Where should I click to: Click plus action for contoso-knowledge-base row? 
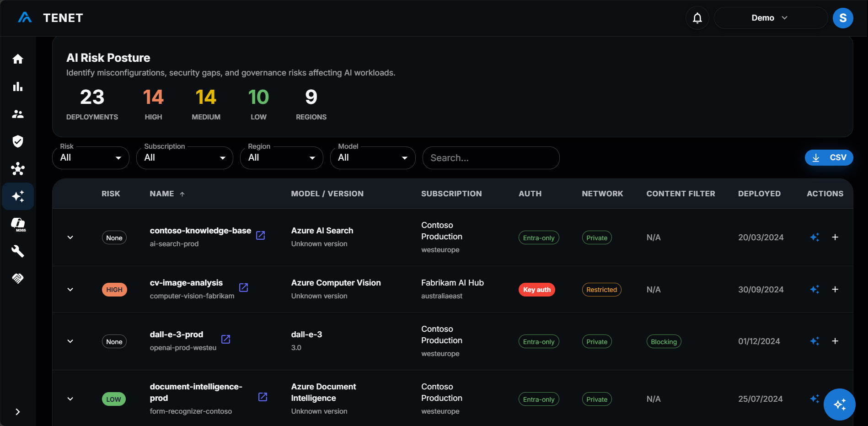point(835,237)
